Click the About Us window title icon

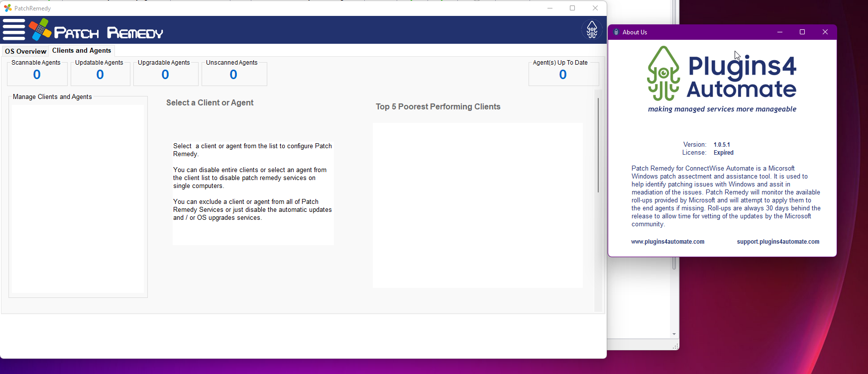click(616, 32)
